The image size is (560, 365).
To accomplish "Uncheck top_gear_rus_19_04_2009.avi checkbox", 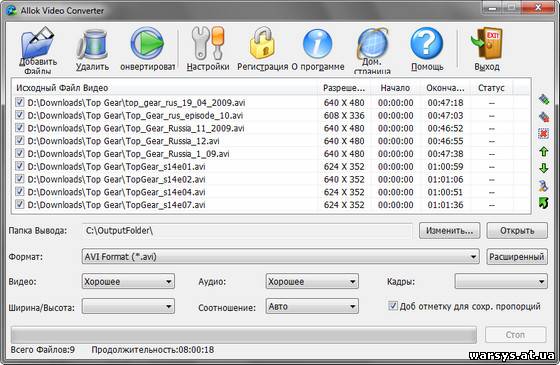I will click(x=20, y=102).
